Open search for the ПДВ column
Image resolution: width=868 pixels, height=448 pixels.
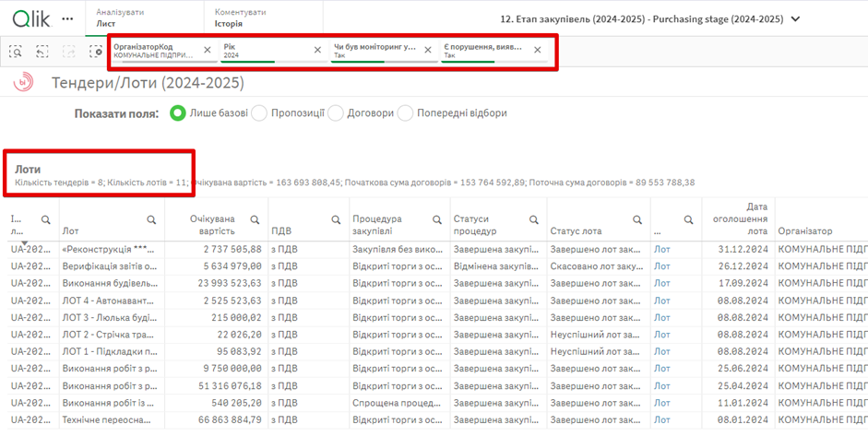point(337,219)
